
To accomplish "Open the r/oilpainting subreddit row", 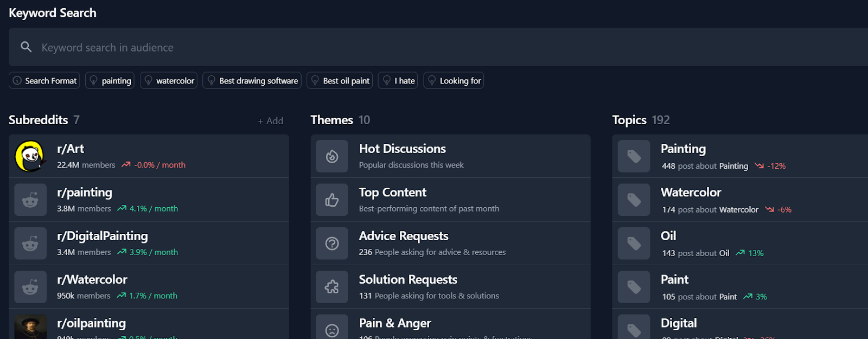I will point(149,324).
